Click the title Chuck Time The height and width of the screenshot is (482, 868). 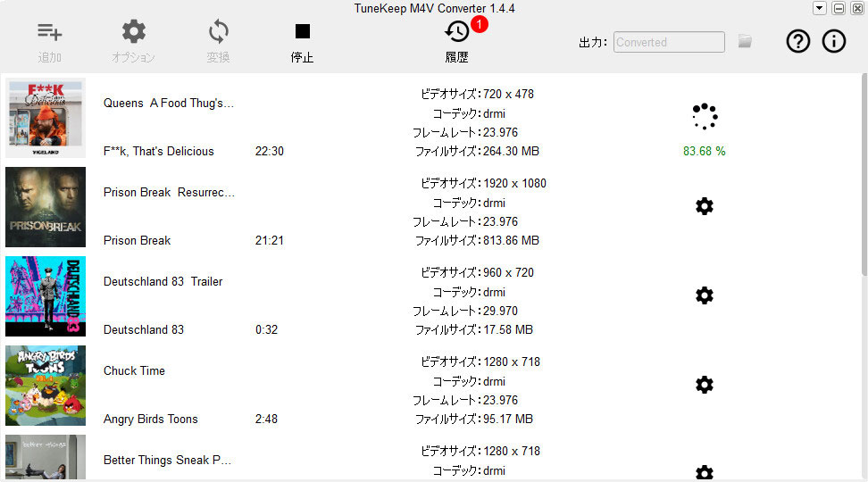[x=134, y=370]
